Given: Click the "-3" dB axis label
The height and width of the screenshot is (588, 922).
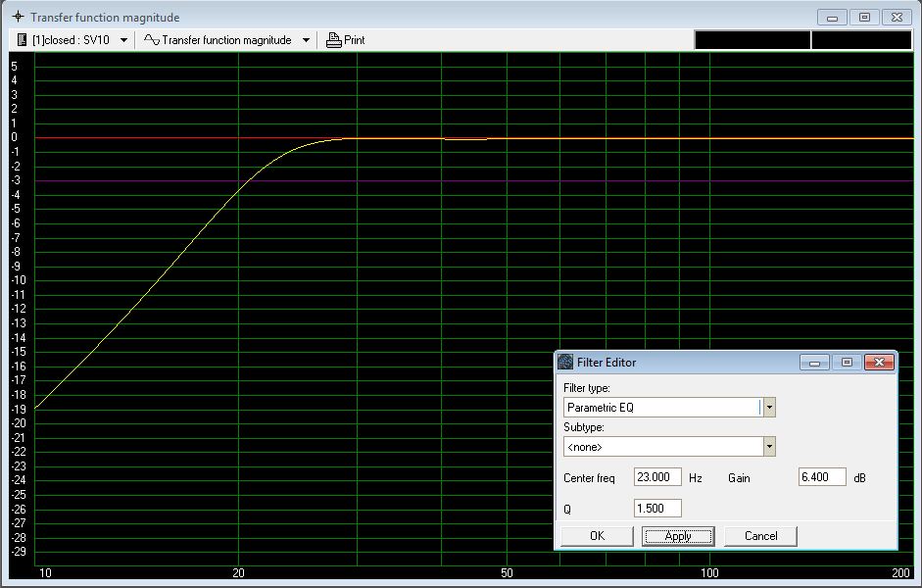Looking at the screenshot, I should click(16, 180).
